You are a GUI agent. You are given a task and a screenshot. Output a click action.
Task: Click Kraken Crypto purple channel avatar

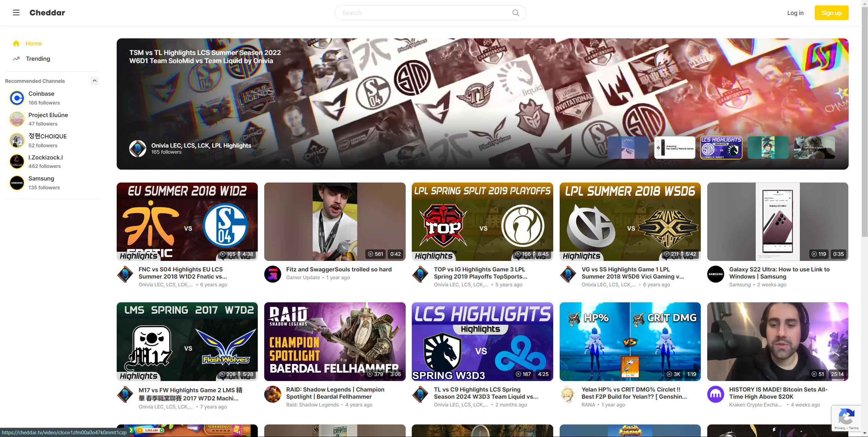[715, 394]
